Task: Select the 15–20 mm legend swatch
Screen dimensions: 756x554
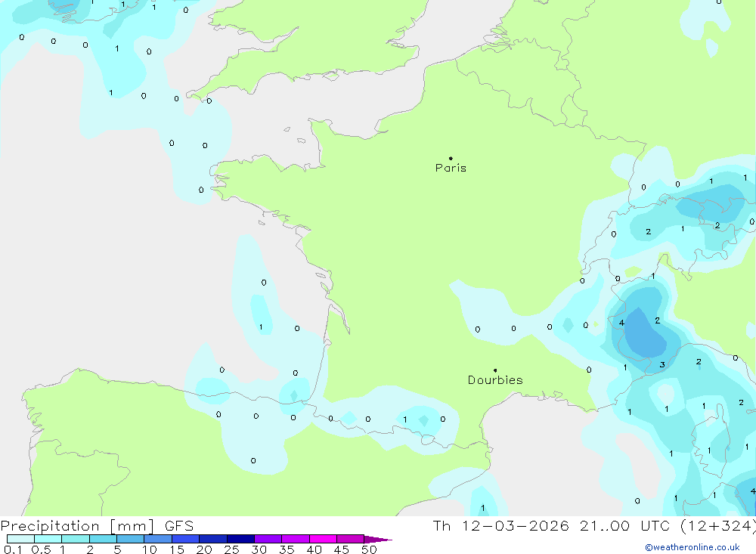Action: (185, 539)
